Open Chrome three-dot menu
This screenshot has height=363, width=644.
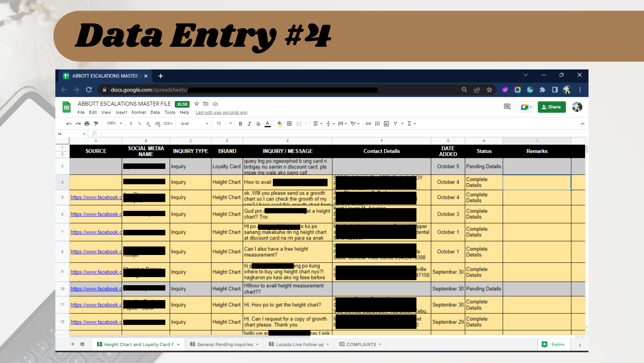pos(580,90)
